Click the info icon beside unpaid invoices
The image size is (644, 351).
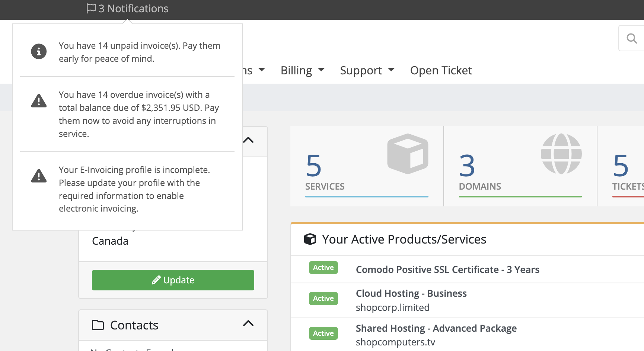pyautogui.click(x=39, y=51)
